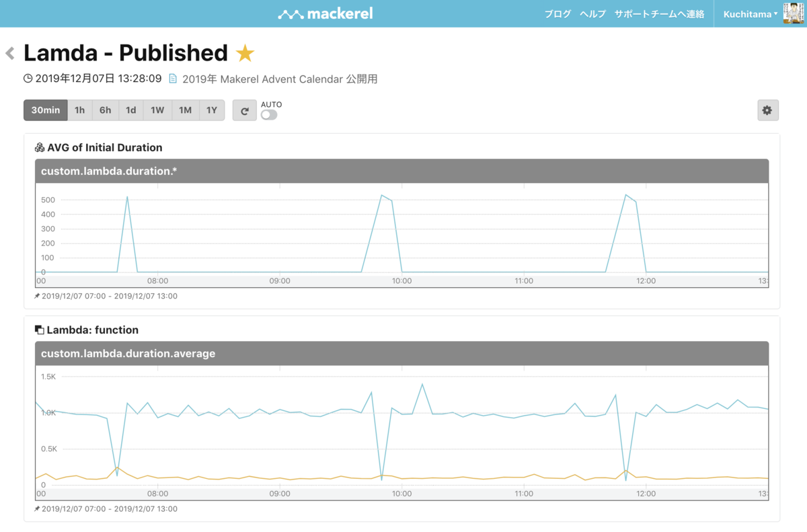Open the Kuchitama user avatar

coord(794,13)
